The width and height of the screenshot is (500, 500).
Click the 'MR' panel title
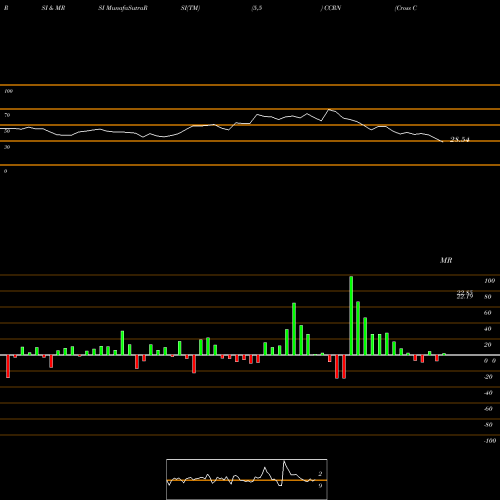[446, 260]
